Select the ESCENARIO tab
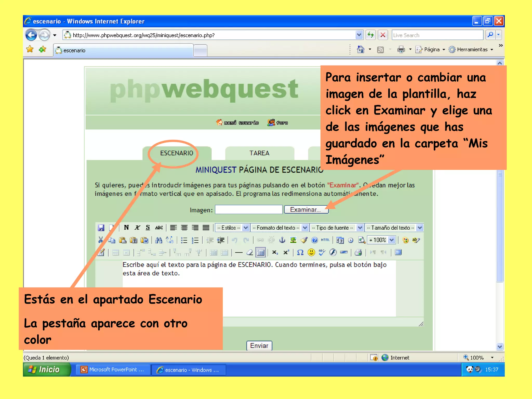532x399 pixels. pyautogui.click(x=177, y=153)
